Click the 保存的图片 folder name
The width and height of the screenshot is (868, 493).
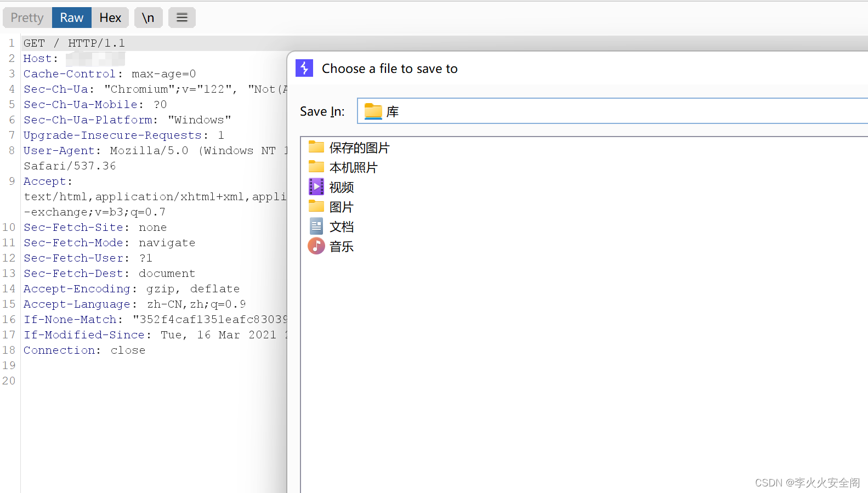pyautogui.click(x=359, y=148)
